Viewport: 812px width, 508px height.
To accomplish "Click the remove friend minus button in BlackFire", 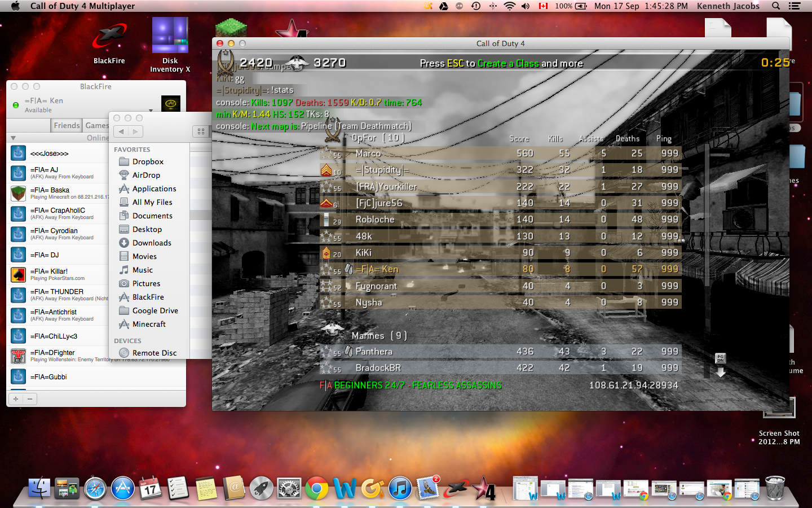I will (x=30, y=399).
